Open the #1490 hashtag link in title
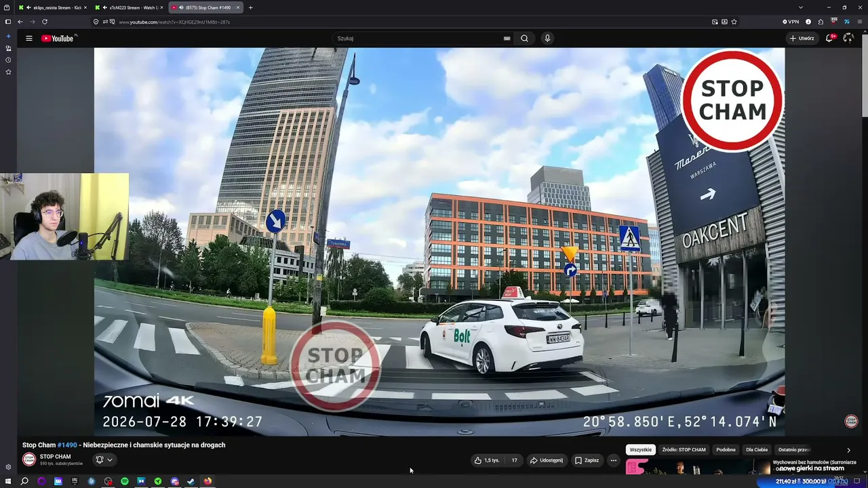 tap(67, 445)
